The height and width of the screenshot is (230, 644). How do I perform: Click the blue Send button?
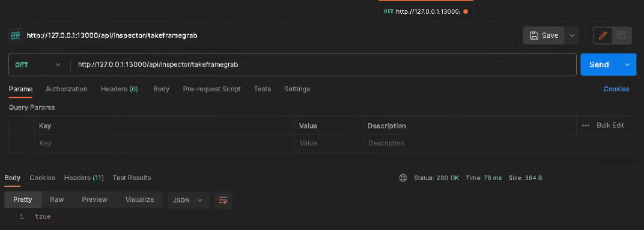pos(599,65)
